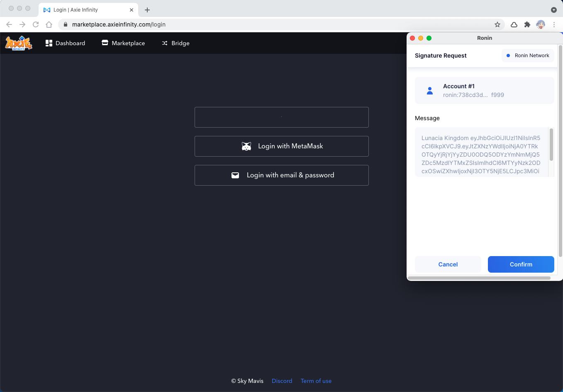Click the blank first login button
The height and width of the screenshot is (392, 563).
coord(282,117)
